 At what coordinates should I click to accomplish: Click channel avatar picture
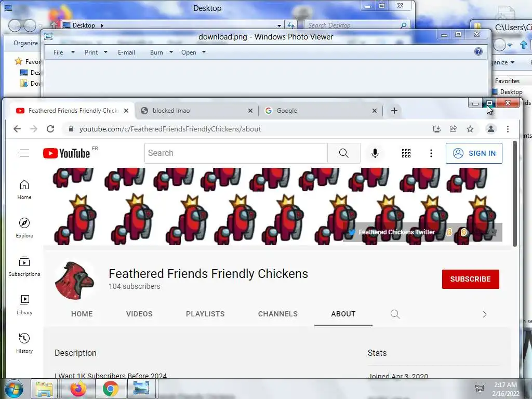[x=74, y=280]
